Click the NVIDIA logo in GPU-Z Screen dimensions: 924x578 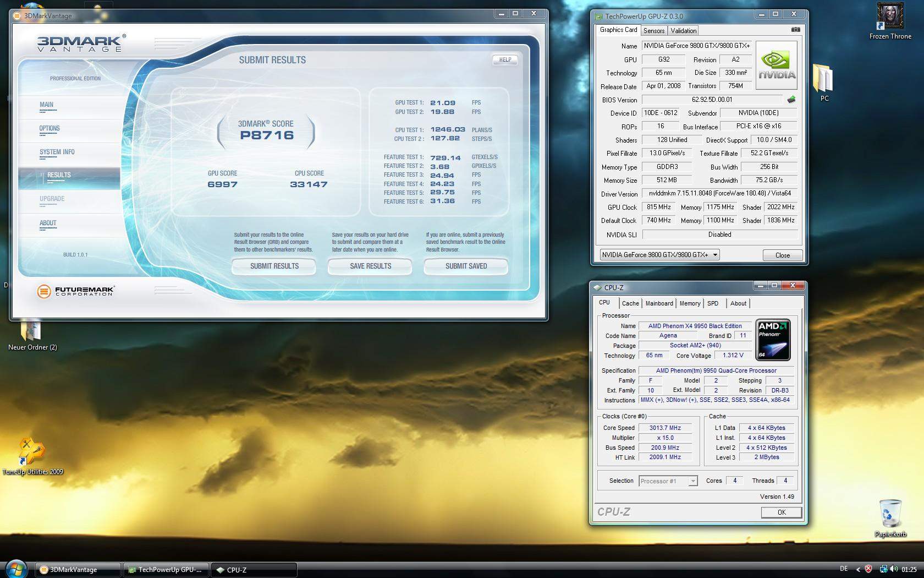coord(777,66)
